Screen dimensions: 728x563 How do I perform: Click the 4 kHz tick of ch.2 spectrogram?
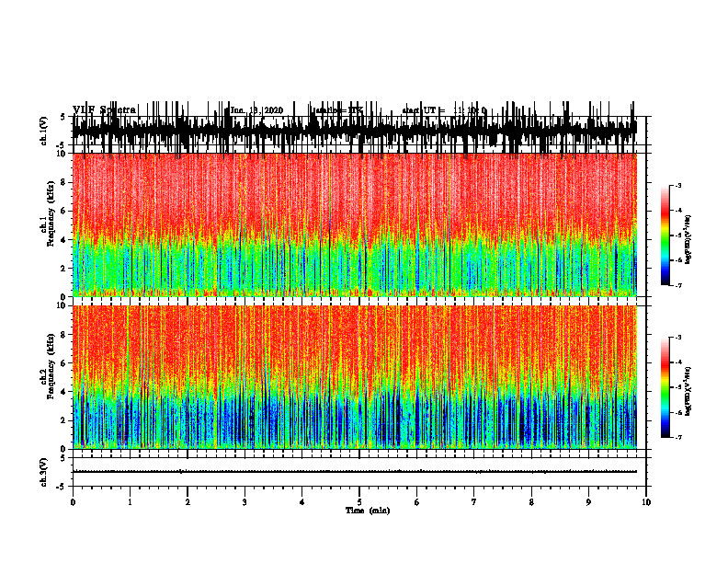point(64,392)
